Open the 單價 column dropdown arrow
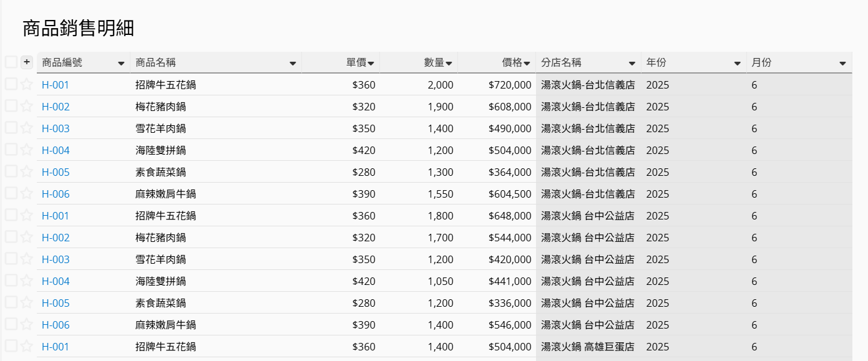 [x=371, y=63]
